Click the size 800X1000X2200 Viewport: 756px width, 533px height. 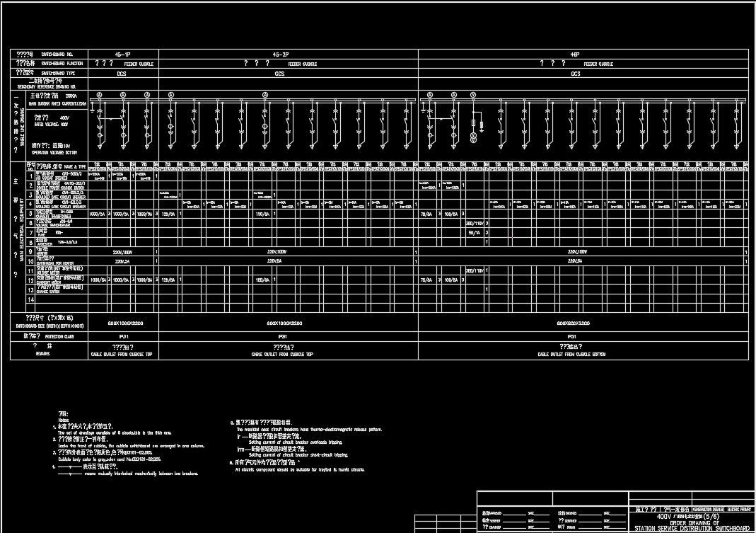tap(125, 323)
